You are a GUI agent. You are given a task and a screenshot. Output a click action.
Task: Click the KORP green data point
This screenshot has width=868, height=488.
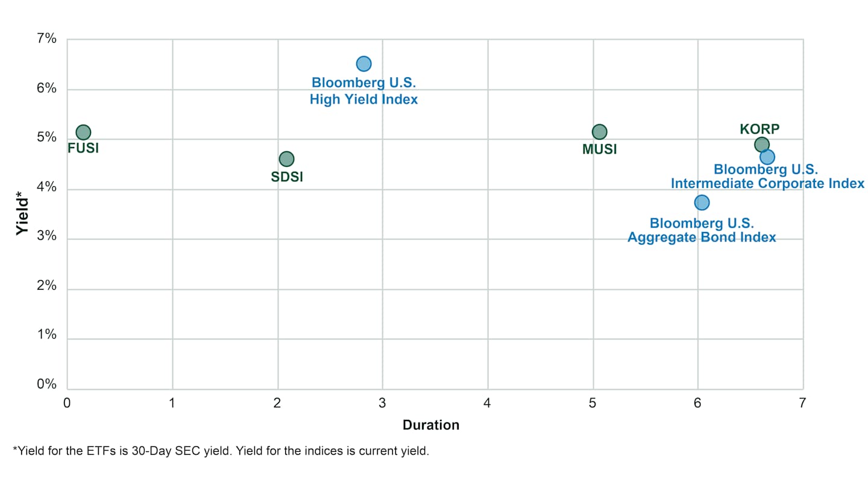coord(761,145)
